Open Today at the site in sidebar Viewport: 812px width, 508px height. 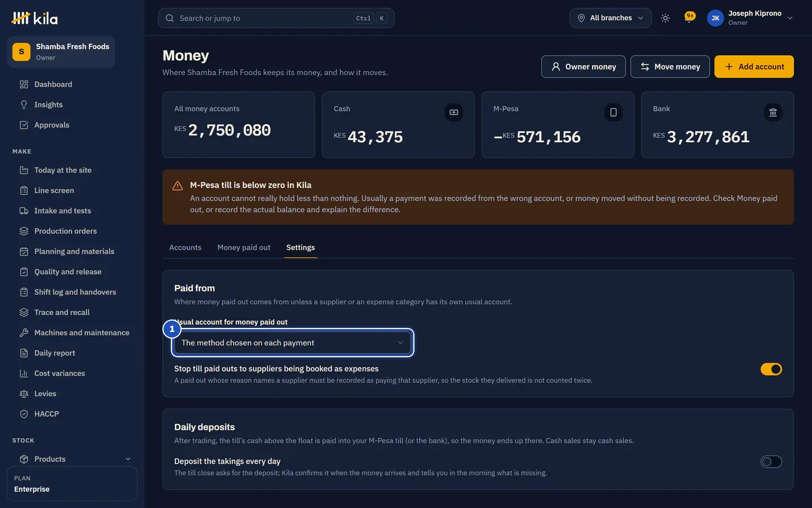pyautogui.click(x=72, y=170)
